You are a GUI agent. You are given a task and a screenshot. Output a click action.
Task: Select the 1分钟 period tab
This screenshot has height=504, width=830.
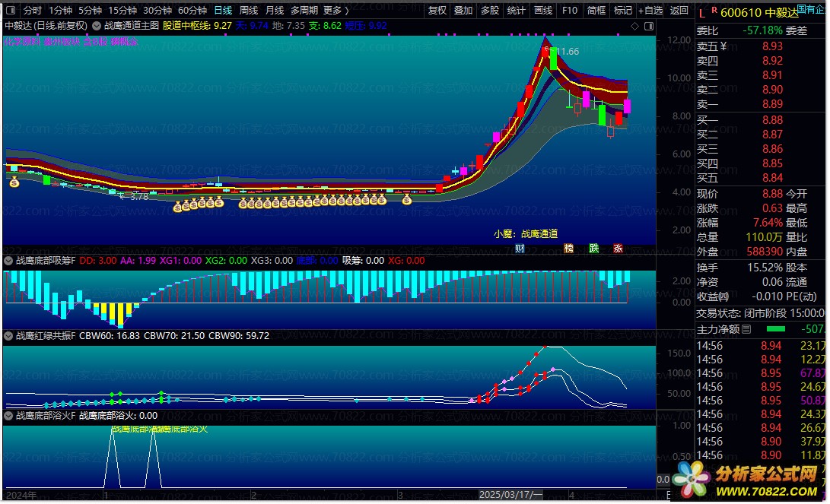tap(60, 10)
